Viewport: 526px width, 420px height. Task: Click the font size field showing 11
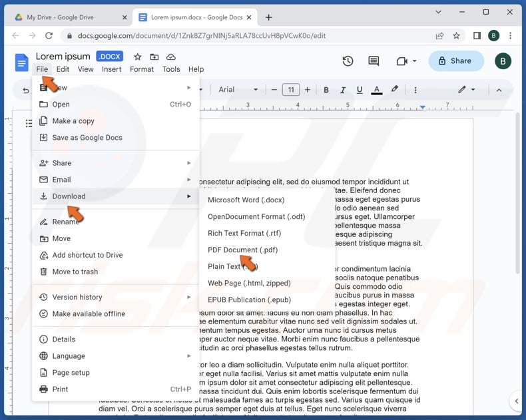[291, 90]
